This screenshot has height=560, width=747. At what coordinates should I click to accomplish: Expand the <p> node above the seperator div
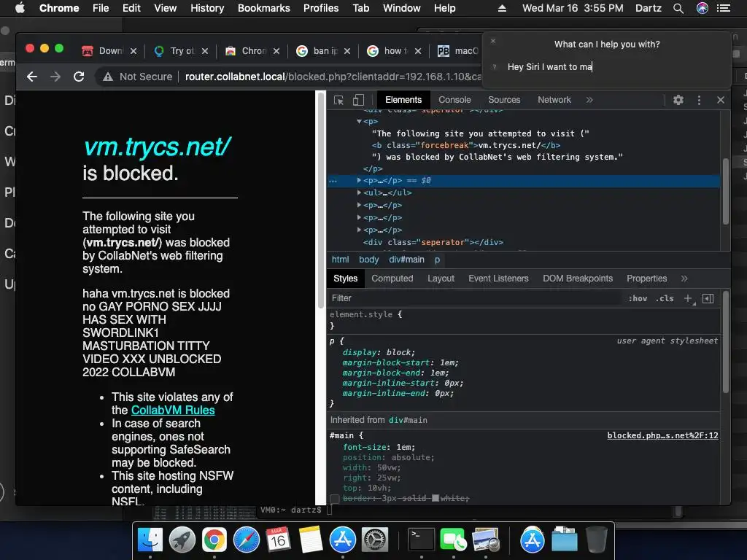(359, 230)
